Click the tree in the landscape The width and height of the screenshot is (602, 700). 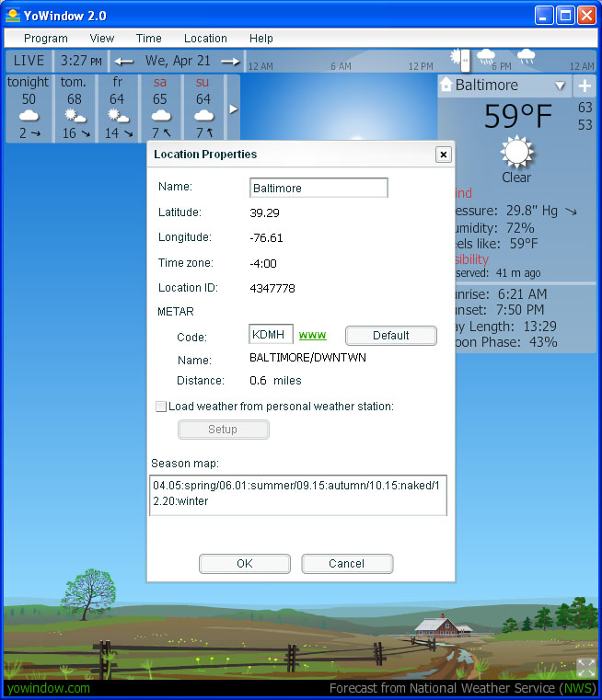(x=90, y=593)
